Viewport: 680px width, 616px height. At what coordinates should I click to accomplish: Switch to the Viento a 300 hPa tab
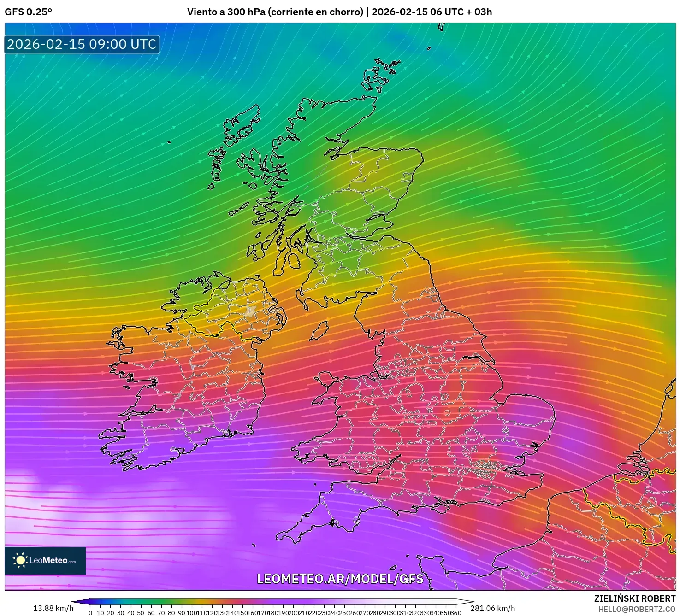[226, 12]
